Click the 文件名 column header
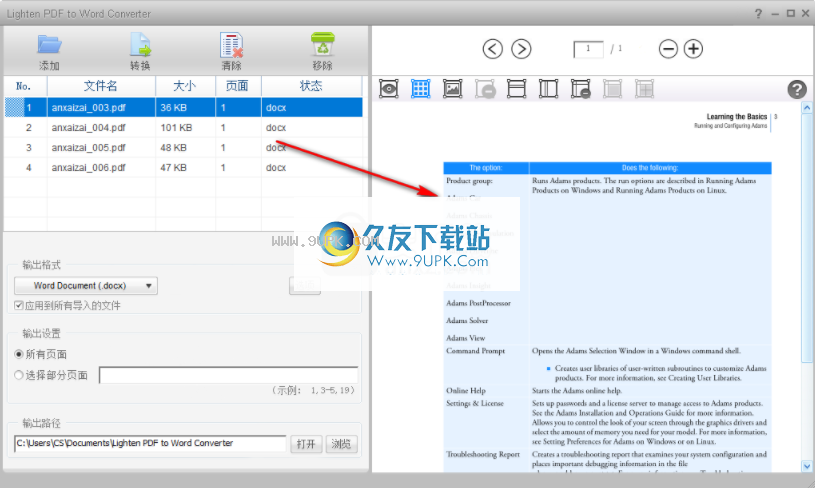Image resolution: width=815 pixels, height=488 pixels. tap(101, 86)
